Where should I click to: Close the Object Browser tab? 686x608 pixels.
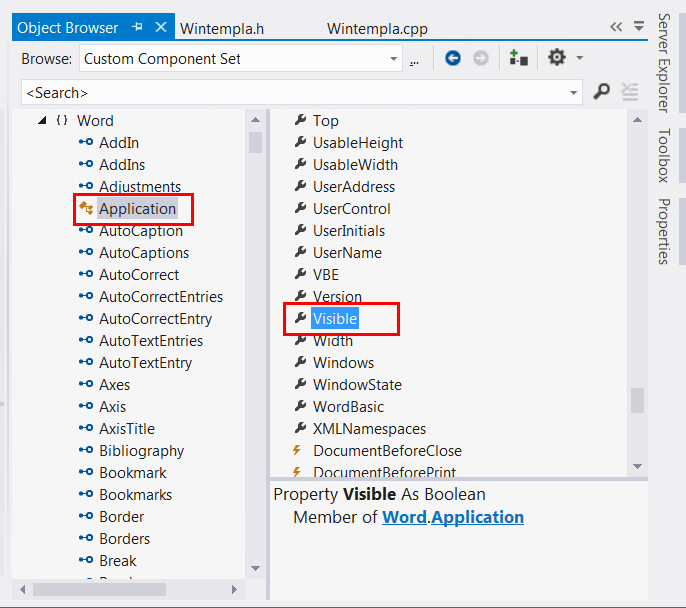coord(161,27)
